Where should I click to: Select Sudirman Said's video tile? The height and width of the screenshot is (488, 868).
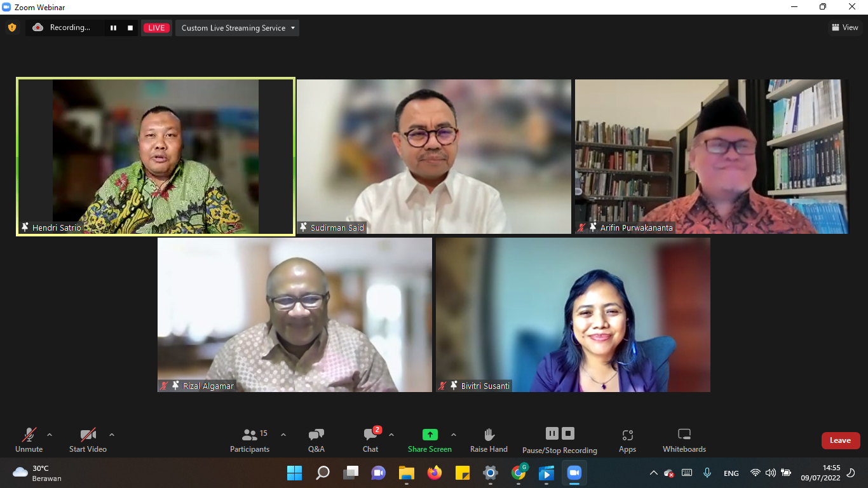coord(434,156)
